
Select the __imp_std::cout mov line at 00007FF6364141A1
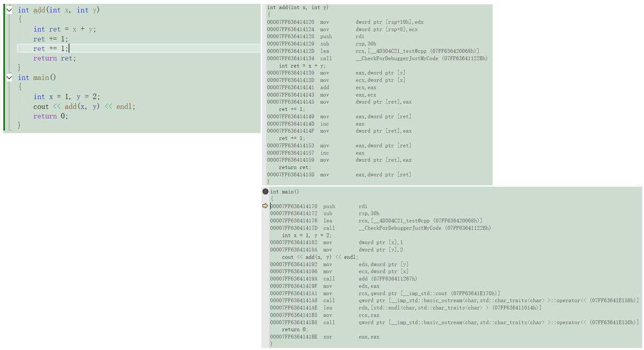[385, 294]
